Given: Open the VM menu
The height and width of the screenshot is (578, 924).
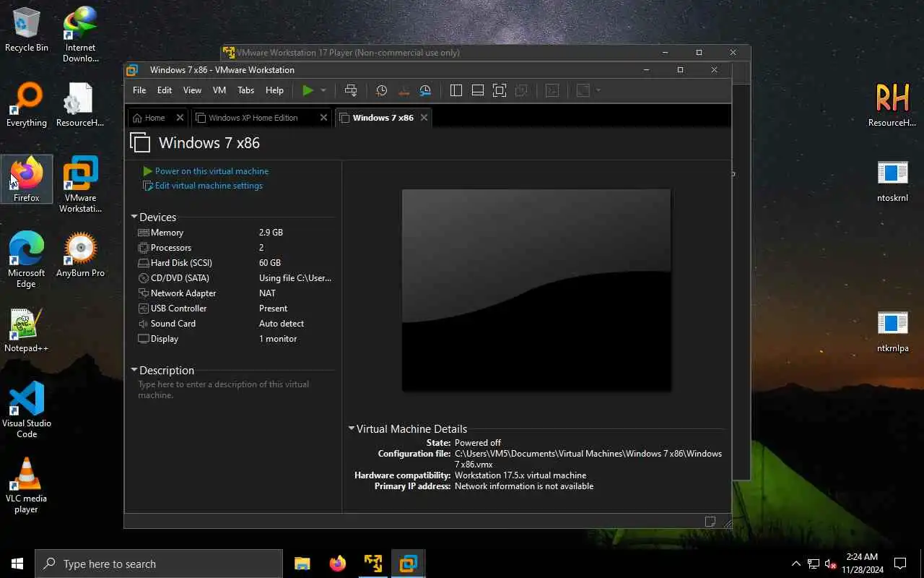Looking at the screenshot, I should pos(219,90).
